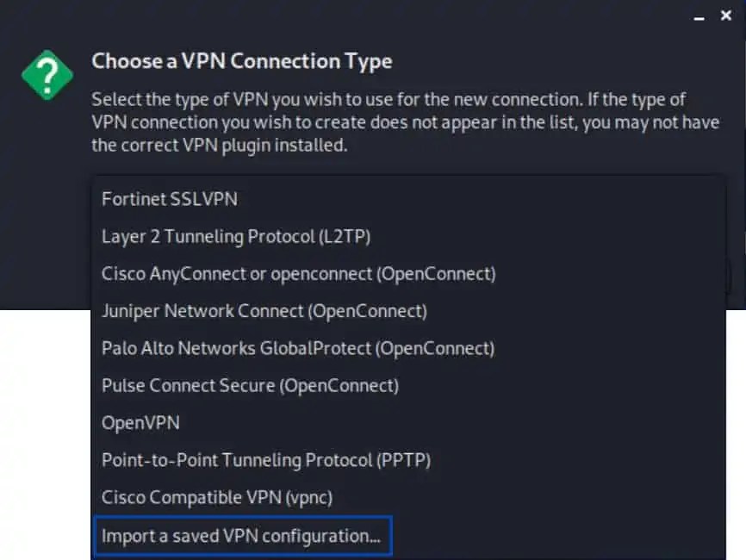
Task: Click the Choose a VPN Connection Type title
Action: (x=241, y=61)
